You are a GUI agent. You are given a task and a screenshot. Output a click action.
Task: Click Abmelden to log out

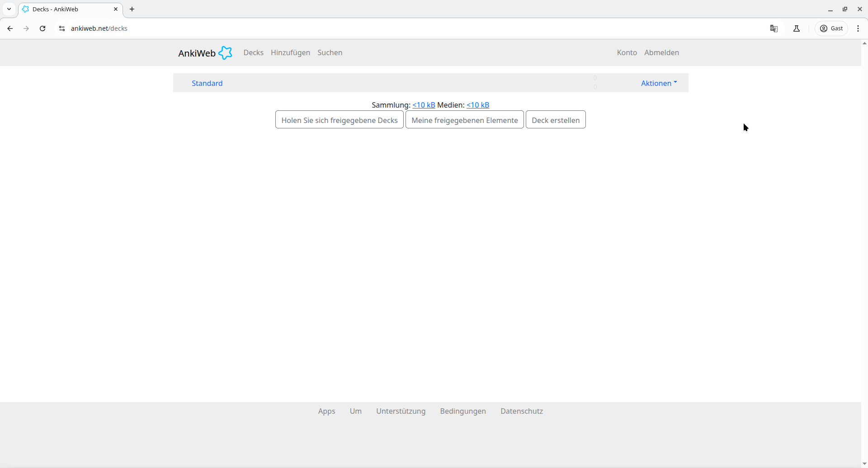pos(661,52)
